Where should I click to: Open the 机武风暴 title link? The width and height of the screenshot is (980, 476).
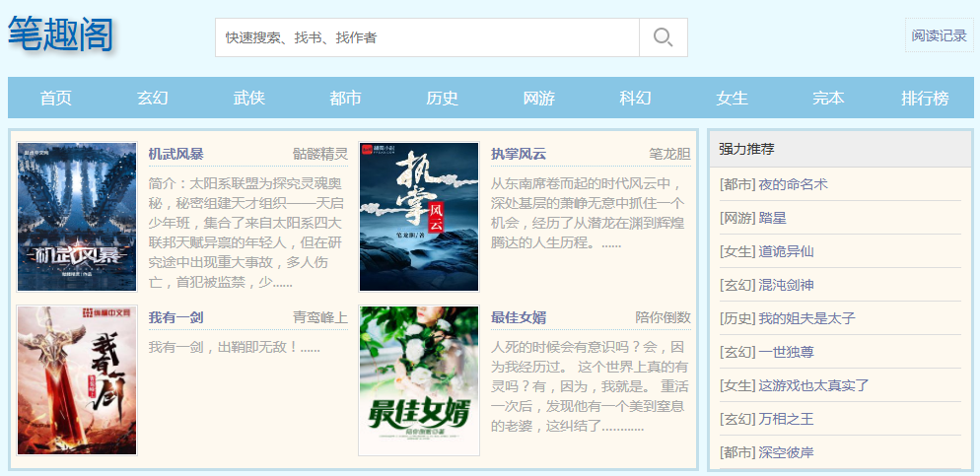(x=176, y=155)
